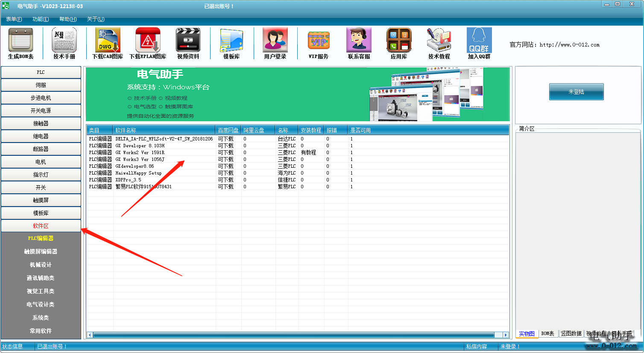The height and width of the screenshot is (353, 644).
Task: Select the 开关 category button
Action: click(41, 187)
